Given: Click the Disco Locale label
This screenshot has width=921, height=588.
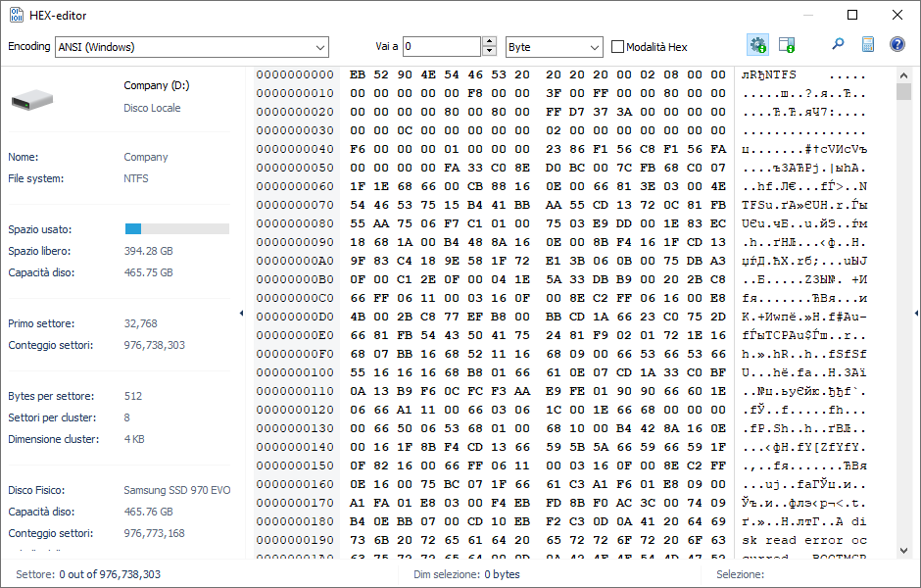Looking at the screenshot, I should click(x=152, y=108).
